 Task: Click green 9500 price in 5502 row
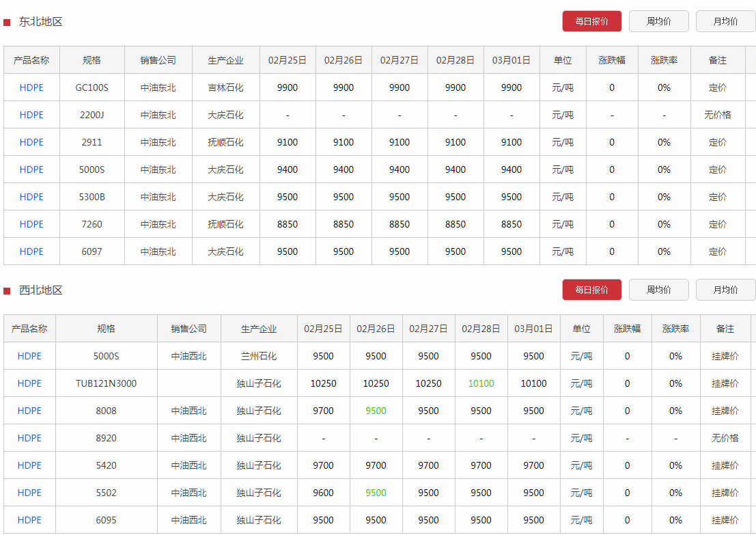(x=376, y=493)
